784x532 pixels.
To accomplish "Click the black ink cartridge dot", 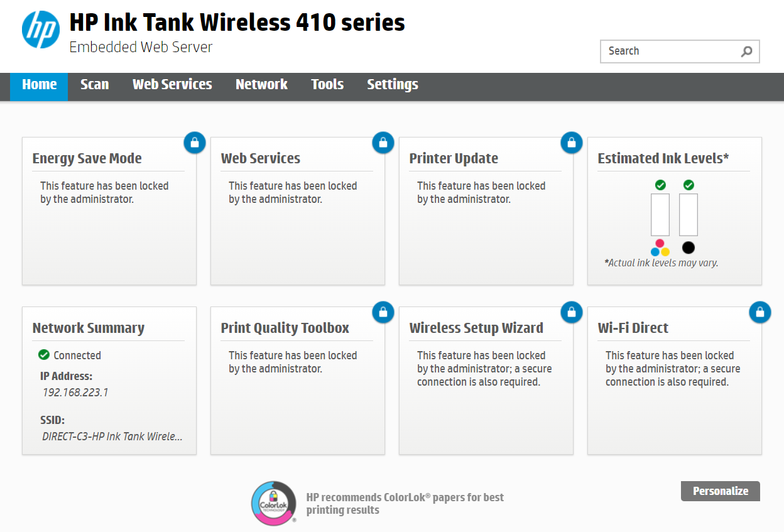I will pos(689,247).
